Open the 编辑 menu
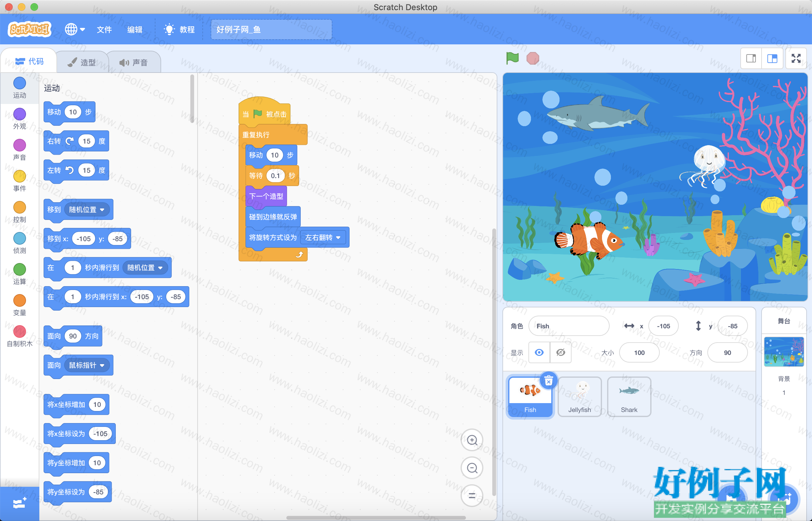The width and height of the screenshot is (812, 521). (135, 29)
